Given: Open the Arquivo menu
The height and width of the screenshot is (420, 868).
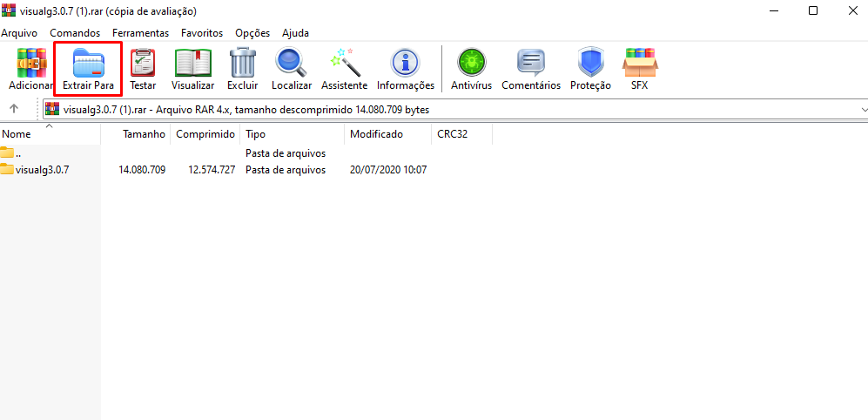Looking at the screenshot, I should tap(19, 33).
